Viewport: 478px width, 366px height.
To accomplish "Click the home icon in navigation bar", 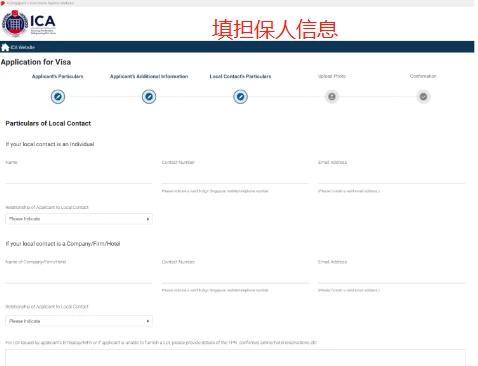I will coord(5,47).
